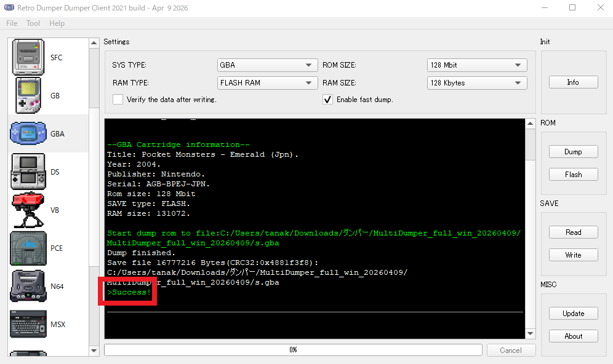Select the MSX computer icon
Screen dimensions: 613x364
point(28,324)
